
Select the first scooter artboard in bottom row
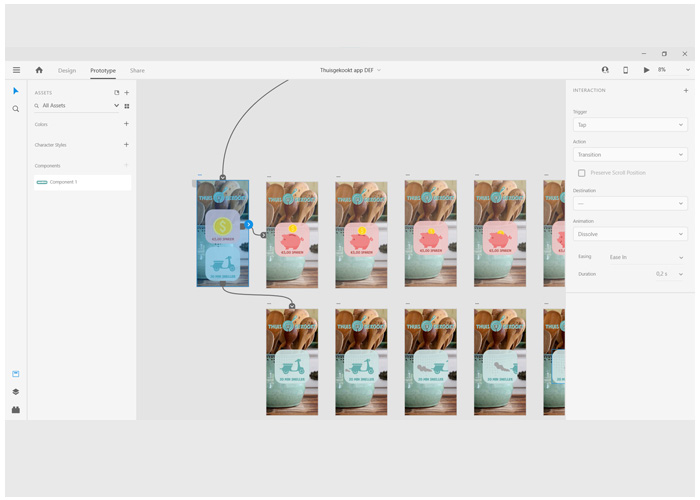tap(292, 362)
